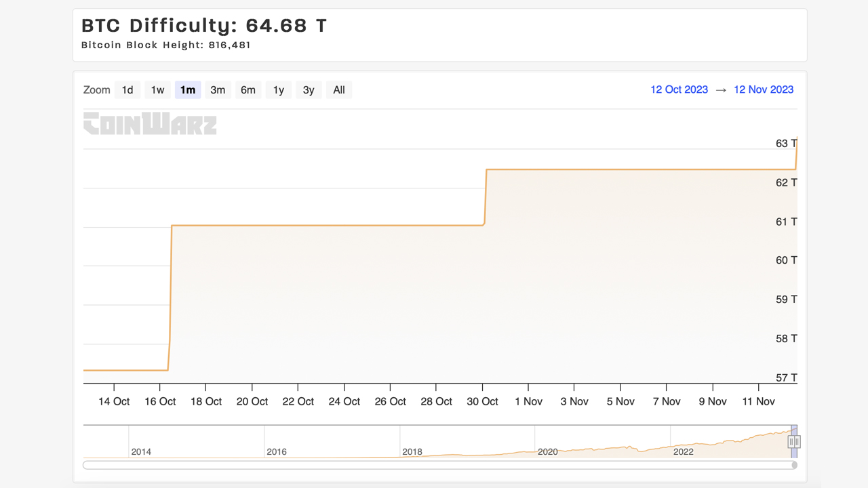The image size is (868, 488).
Task: Grab the navigator range handle grip
Action: [794, 442]
